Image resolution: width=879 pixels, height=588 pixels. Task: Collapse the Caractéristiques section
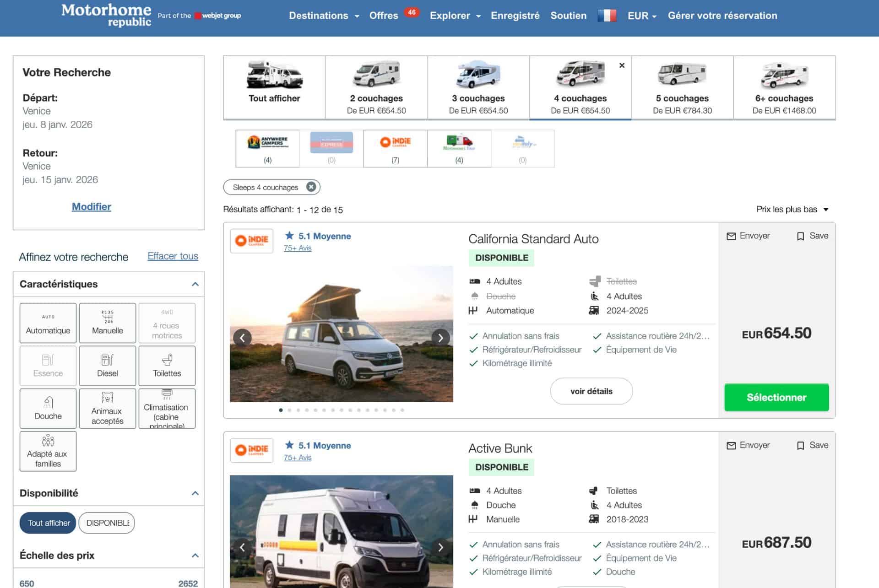(x=195, y=284)
